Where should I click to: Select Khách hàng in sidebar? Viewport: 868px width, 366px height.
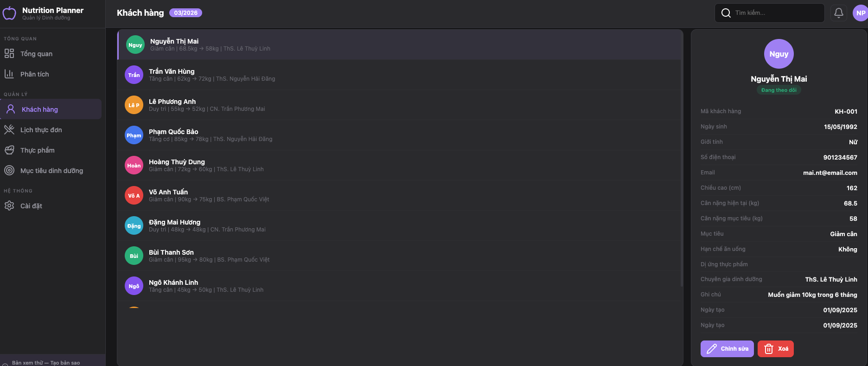pyautogui.click(x=51, y=109)
